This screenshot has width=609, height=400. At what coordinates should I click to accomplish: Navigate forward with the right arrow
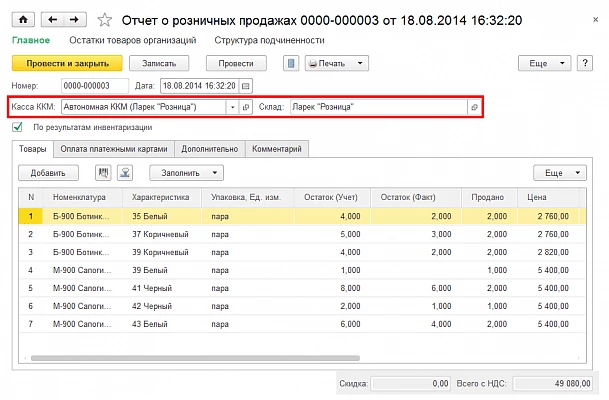click(x=75, y=20)
